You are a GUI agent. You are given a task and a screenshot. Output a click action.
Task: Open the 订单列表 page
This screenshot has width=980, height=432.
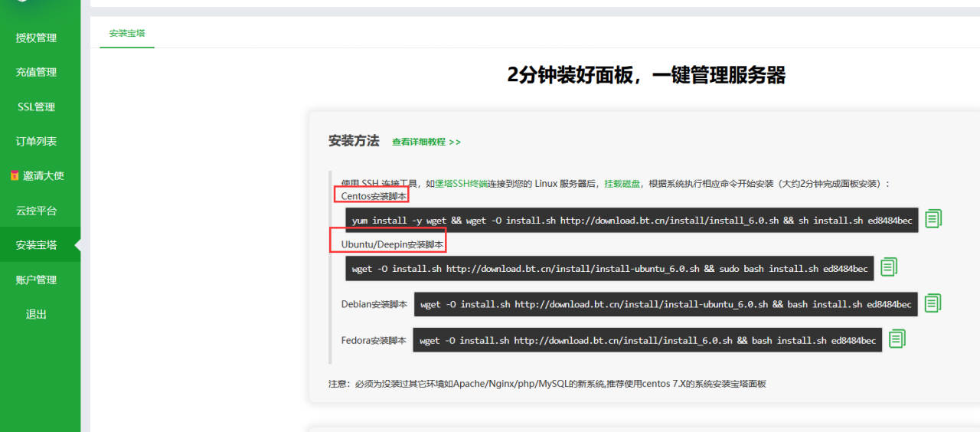(36, 141)
